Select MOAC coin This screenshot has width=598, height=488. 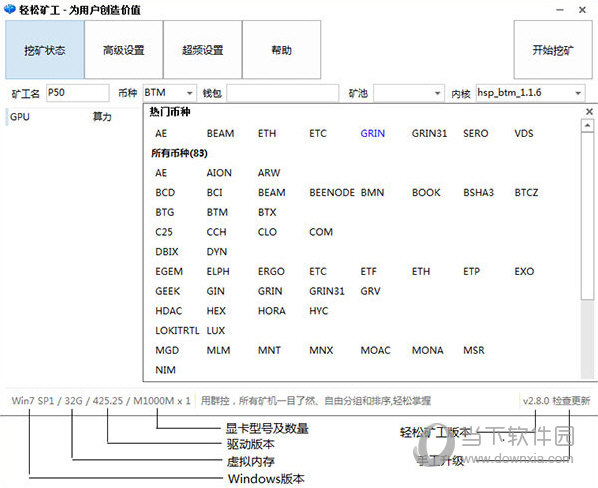click(x=375, y=350)
